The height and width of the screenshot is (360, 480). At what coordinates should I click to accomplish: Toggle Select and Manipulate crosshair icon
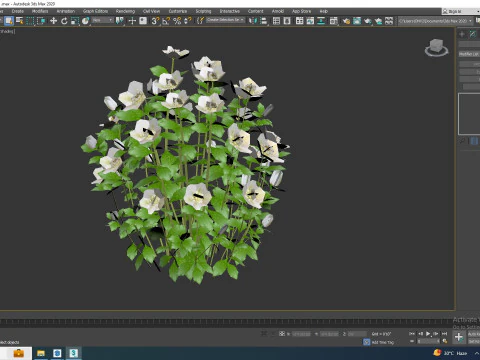click(132, 21)
